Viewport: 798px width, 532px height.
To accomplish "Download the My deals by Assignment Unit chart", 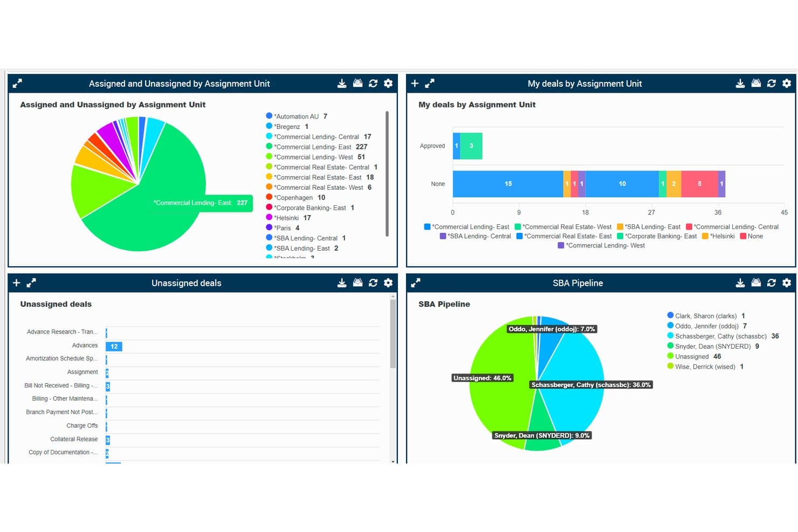I will tap(740, 84).
